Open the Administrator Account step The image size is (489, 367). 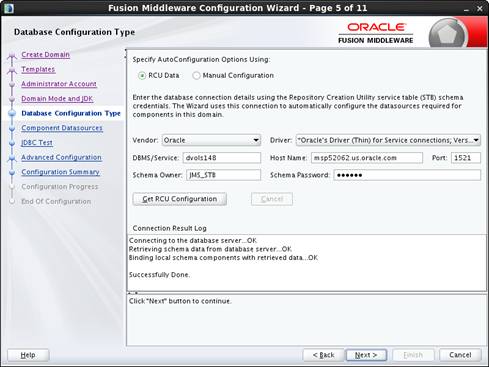[x=59, y=84]
